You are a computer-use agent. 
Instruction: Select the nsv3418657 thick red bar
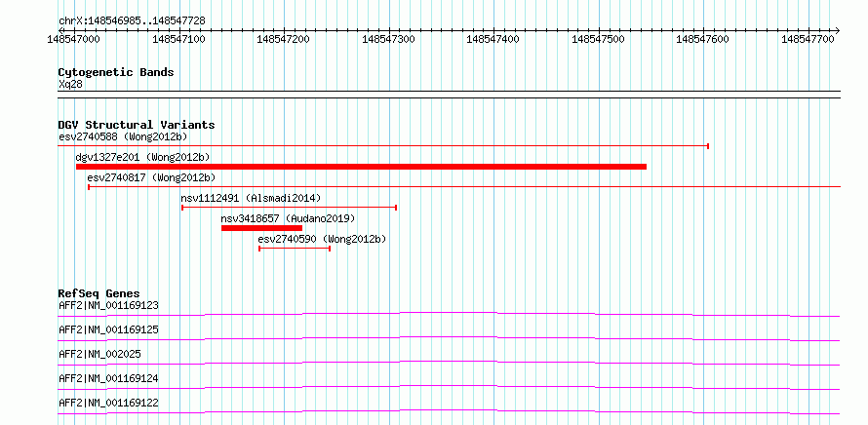tap(261, 228)
